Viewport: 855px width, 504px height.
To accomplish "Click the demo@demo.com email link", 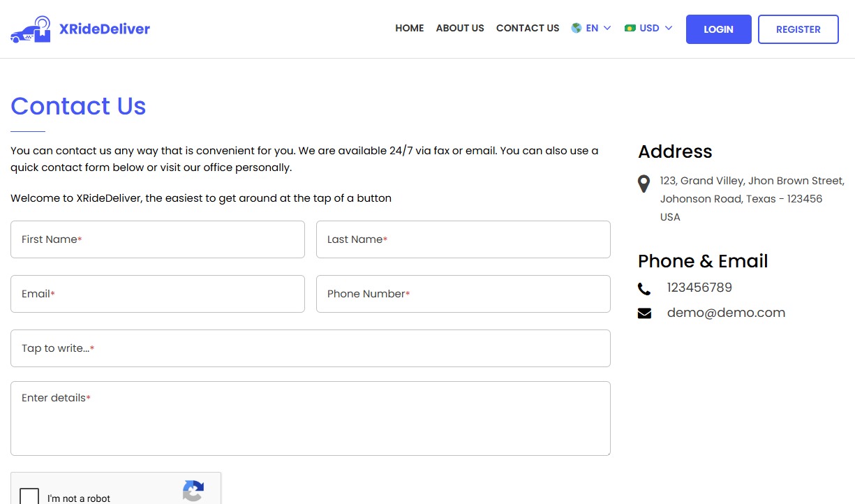I will tap(726, 313).
